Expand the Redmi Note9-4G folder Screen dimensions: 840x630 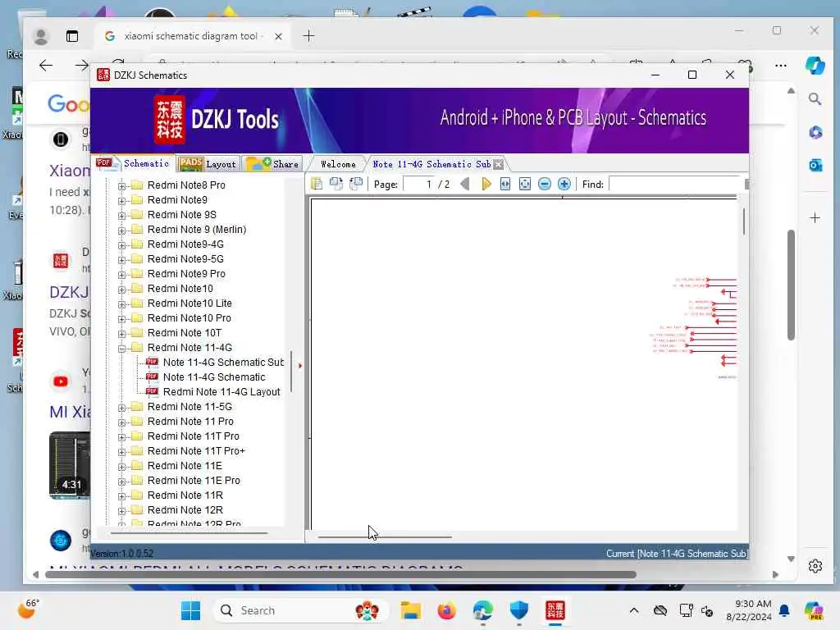click(x=121, y=244)
